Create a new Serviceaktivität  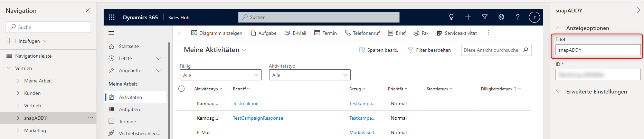click(457, 33)
